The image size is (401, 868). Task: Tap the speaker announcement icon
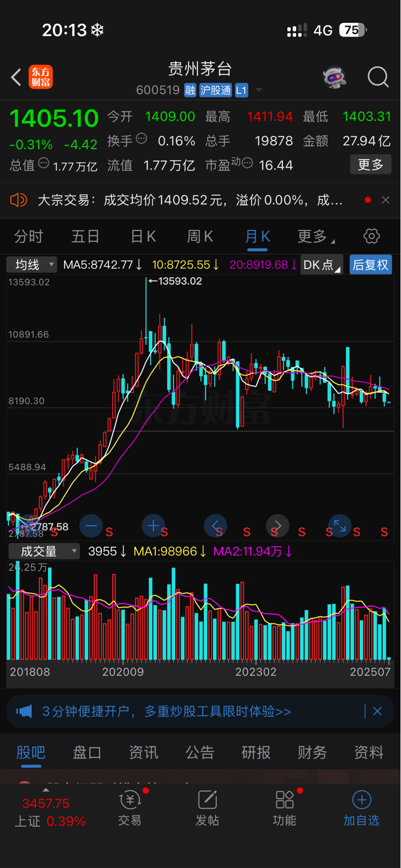(x=19, y=200)
